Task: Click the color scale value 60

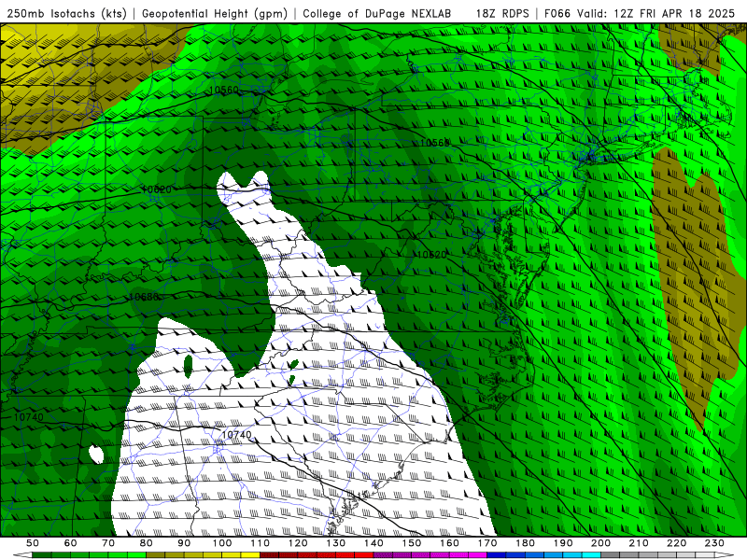Action: [70, 543]
